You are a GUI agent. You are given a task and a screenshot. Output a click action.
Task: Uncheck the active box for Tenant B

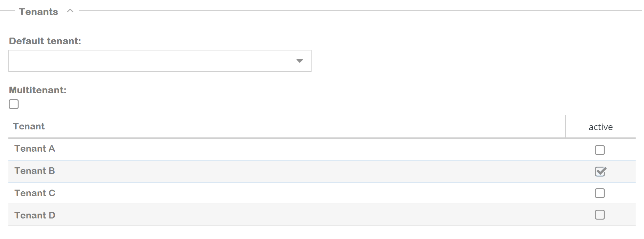pos(600,172)
